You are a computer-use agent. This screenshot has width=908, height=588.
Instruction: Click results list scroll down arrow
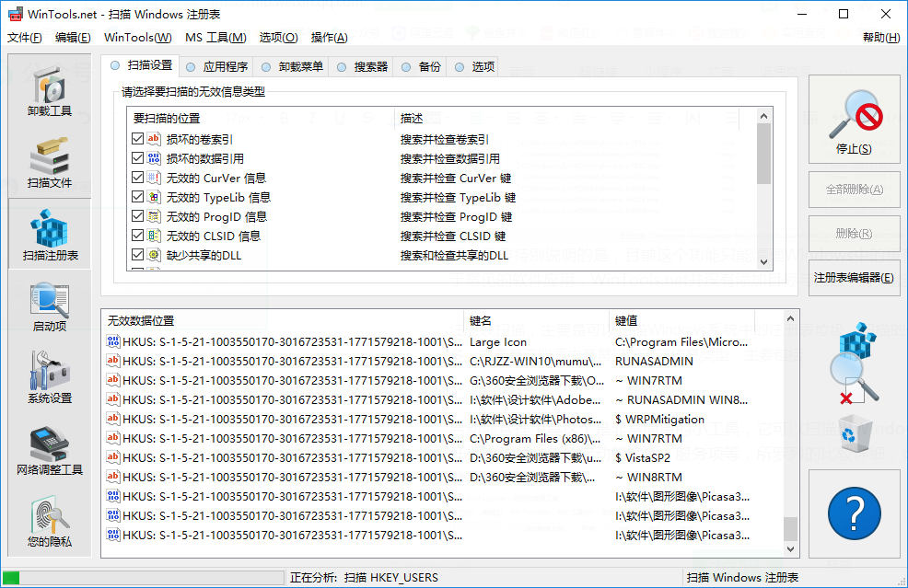(790, 548)
